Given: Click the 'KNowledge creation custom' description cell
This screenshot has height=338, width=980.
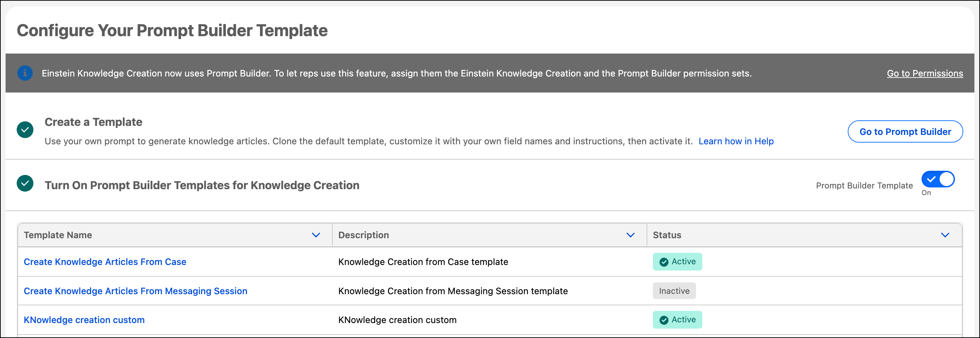Looking at the screenshot, I should pos(397,320).
